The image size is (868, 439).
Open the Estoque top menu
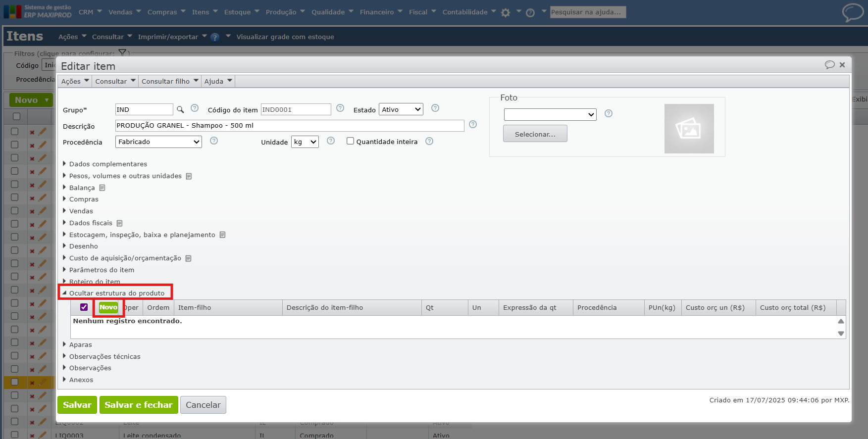point(242,12)
